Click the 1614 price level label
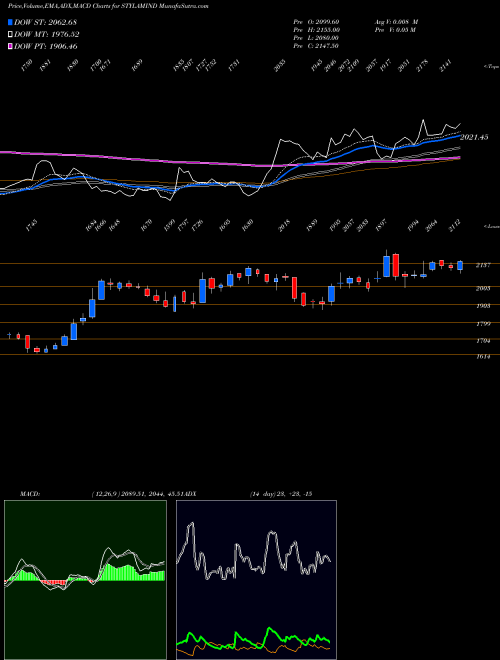Image resolution: width=500 pixels, height=660 pixels. (482, 357)
